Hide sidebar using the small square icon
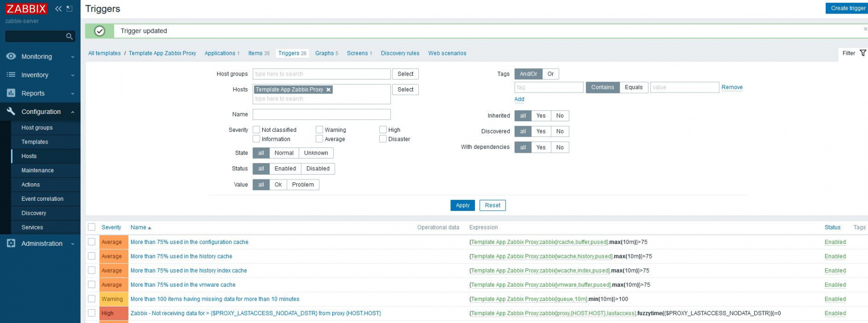The image size is (868, 323). 69,9
